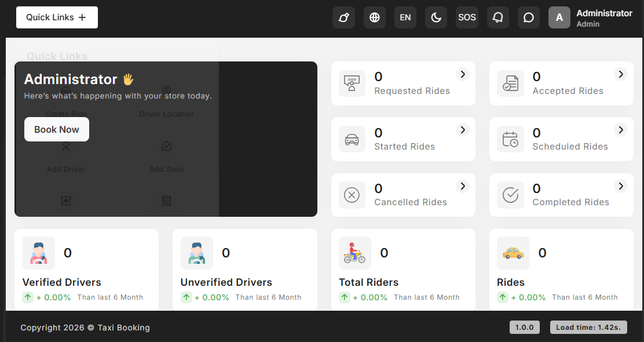Open Scheduled Rides chevron
Image resolution: width=644 pixels, height=342 pixels.
click(x=620, y=130)
